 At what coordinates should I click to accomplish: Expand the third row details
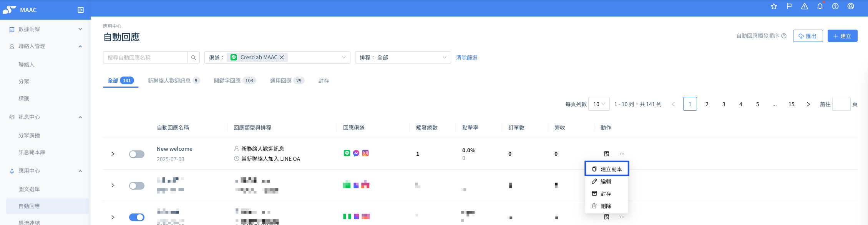tap(113, 217)
